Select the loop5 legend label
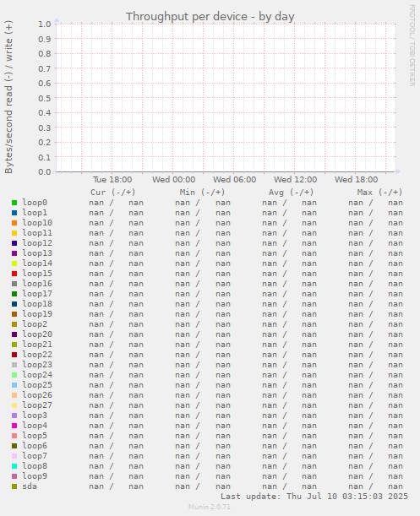 (35, 436)
